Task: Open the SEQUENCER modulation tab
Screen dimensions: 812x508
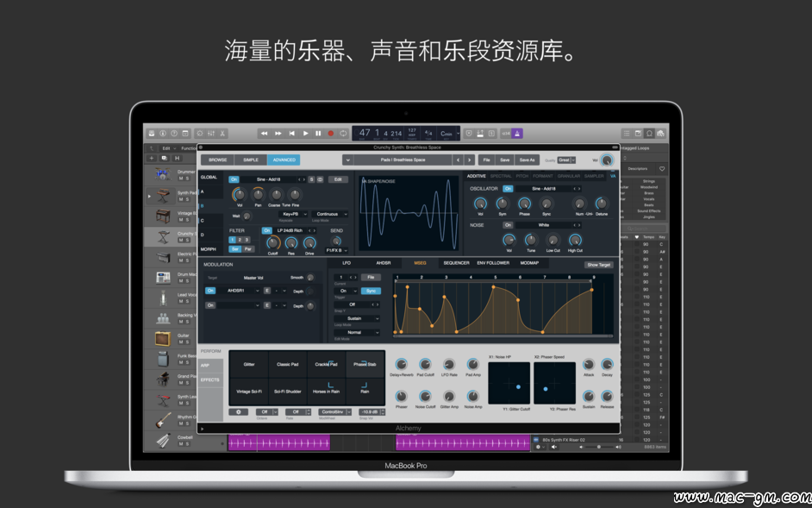Action: click(x=456, y=263)
